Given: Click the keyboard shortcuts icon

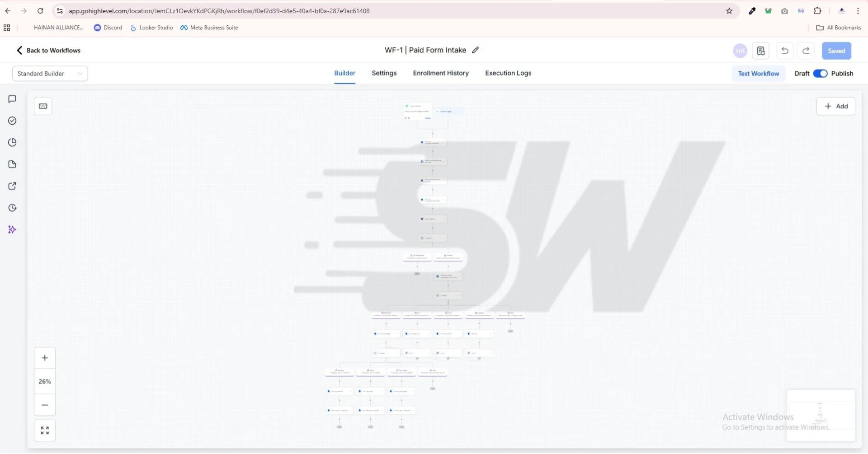Looking at the screenshot, I should tap(43, 106).
